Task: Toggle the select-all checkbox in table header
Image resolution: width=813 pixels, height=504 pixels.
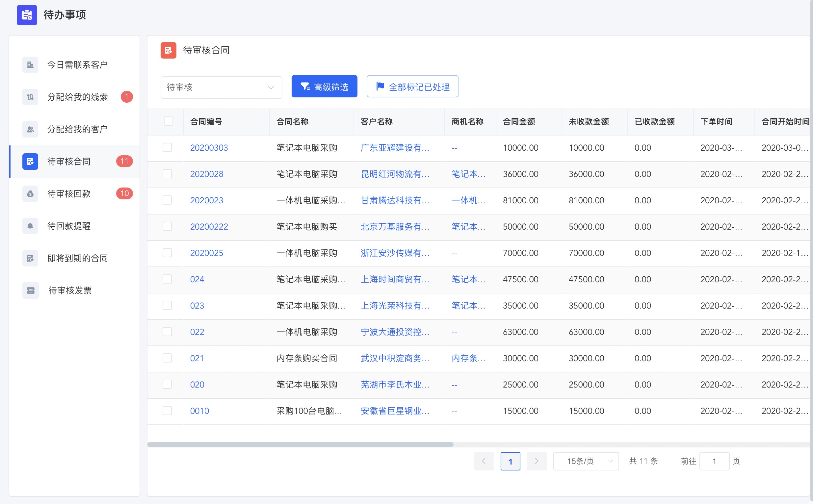Action: (169, 121)
